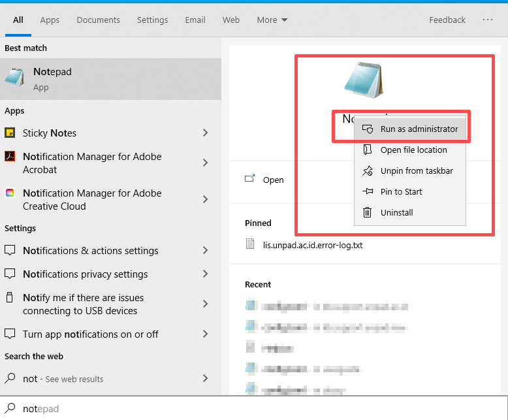
Task: Select the All search tab
Action: (x=18, y=20)
